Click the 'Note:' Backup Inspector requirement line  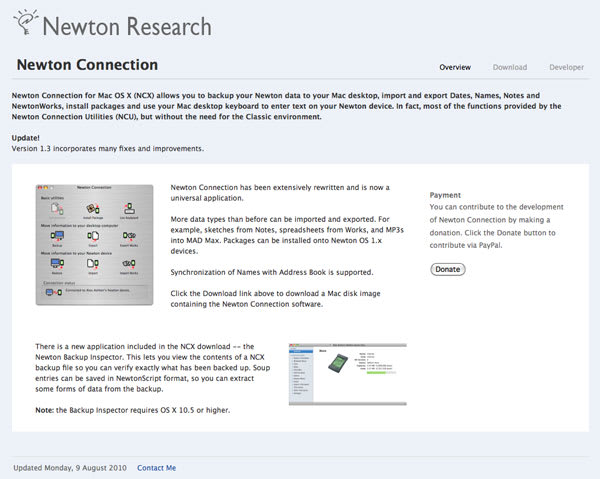click(x=133, y=410)
